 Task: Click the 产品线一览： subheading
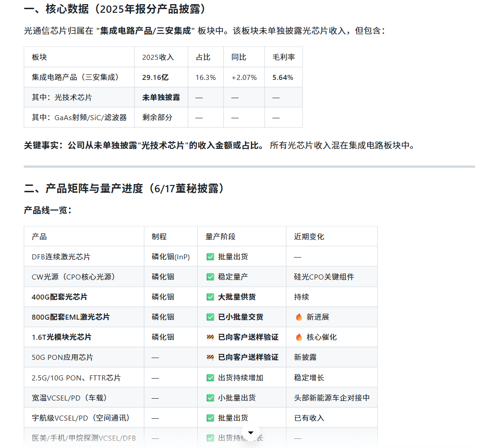48,210
